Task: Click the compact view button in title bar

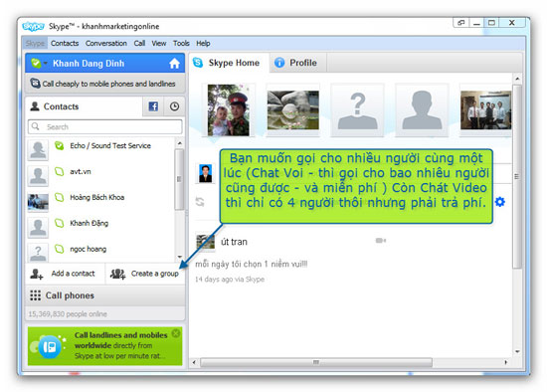Action: 461,23
